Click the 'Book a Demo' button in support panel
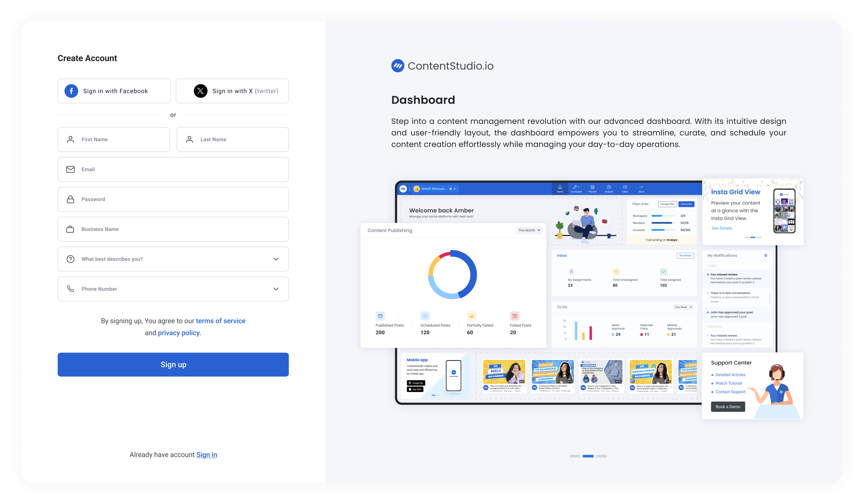The image size is (863, 504). coord(728,406)
